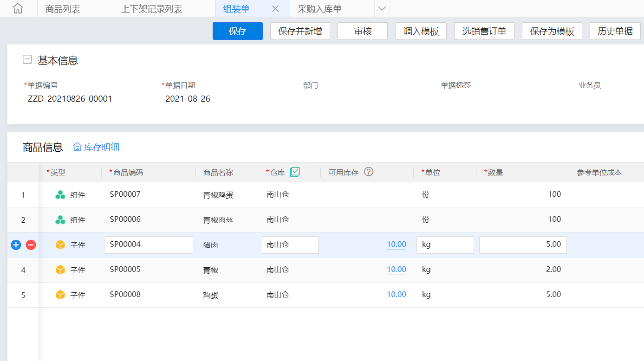Click the 份 unit in the 青椒肉丝 row
This screenshot has width=644, height=361.
[425, 219]
